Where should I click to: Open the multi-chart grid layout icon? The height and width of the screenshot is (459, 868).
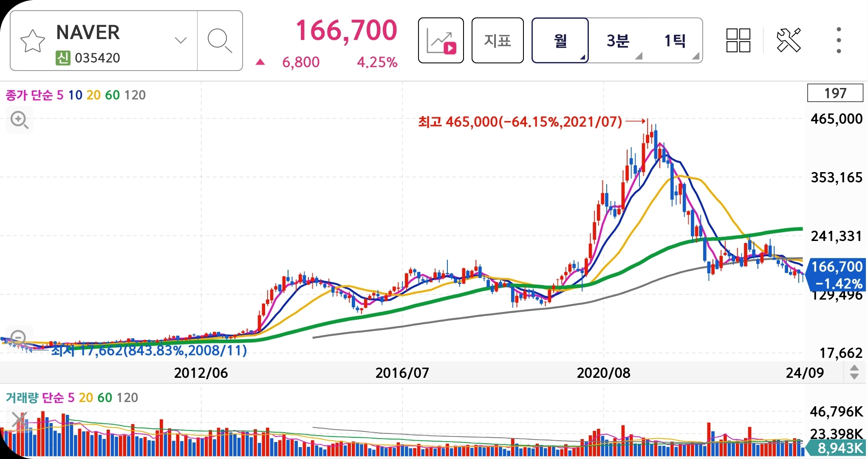click(738, 40)
